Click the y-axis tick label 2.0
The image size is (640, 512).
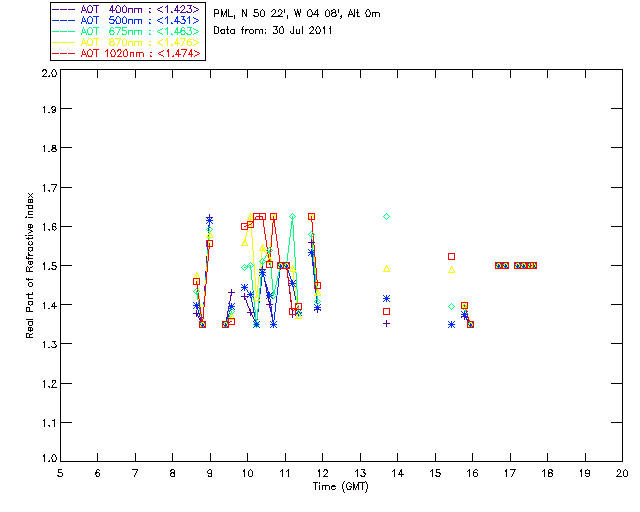(x=49, y=73)
